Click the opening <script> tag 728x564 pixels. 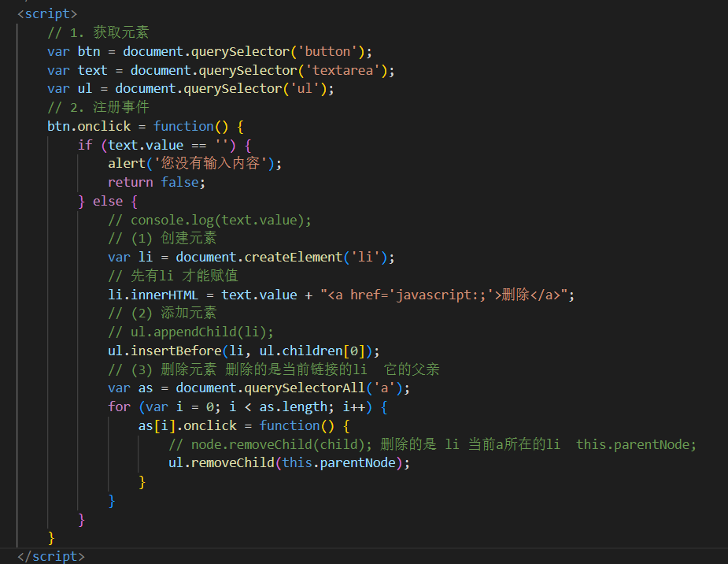(47, 14)
